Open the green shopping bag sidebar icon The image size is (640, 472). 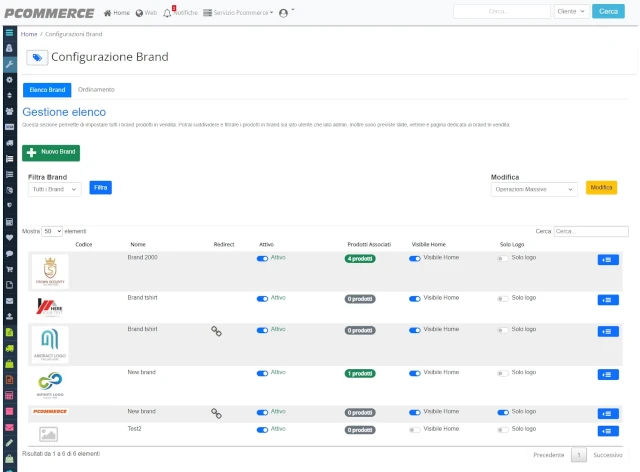pyautogui.click(x=9, y=364)
